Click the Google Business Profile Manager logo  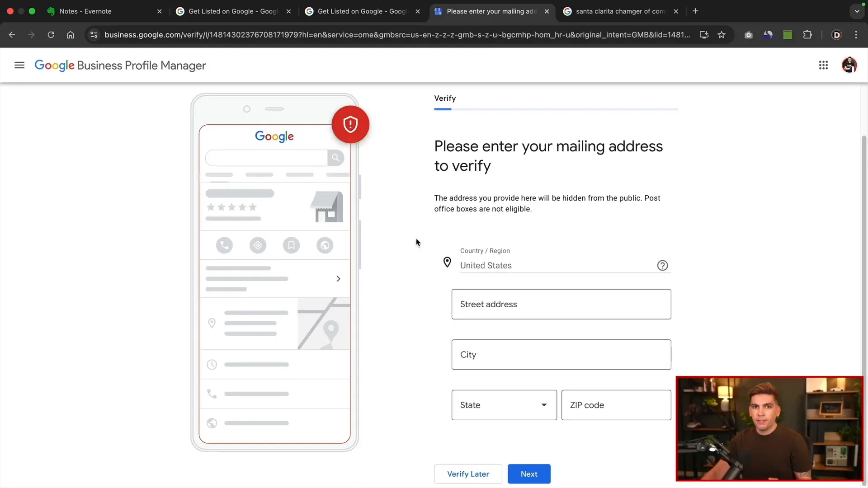[x=120, y=66]
